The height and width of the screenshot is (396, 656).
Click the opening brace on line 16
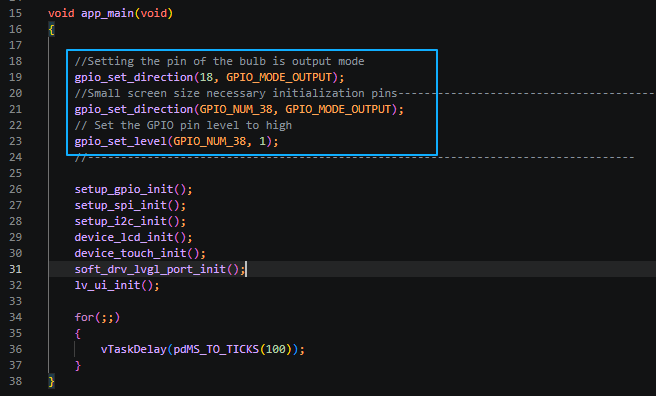[51, 30]
